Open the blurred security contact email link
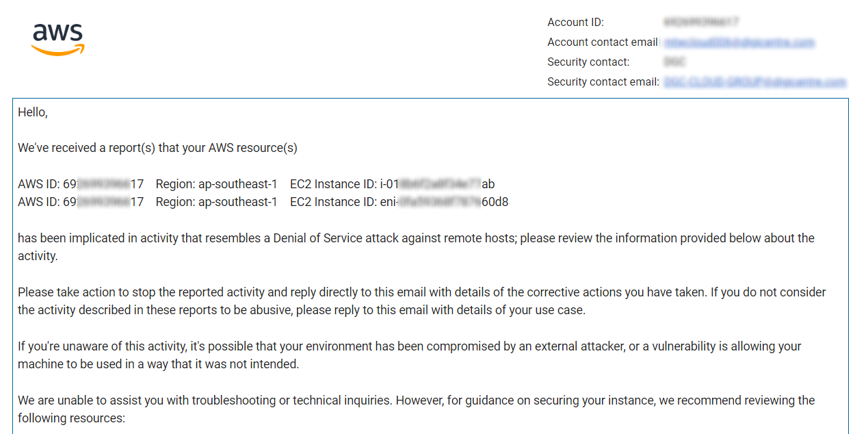Image resolution: width=868 pixels, height=434 pixels. pos(754,82)
